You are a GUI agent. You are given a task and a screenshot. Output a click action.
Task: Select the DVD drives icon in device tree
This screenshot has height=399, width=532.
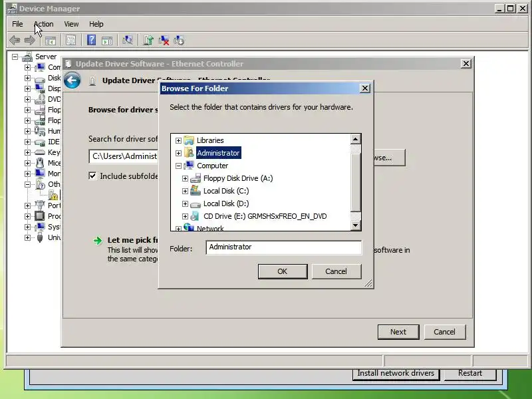pyautogui.click(x=40, y=99)
